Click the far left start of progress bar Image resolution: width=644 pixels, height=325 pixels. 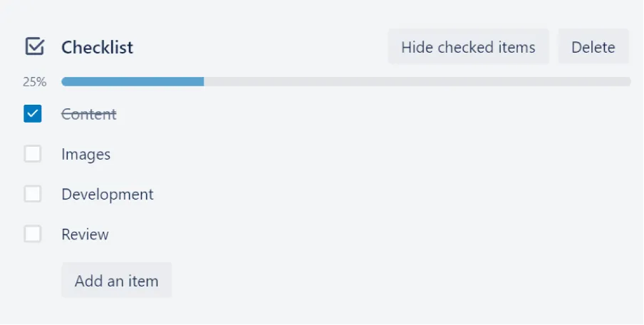click(64, 82)
